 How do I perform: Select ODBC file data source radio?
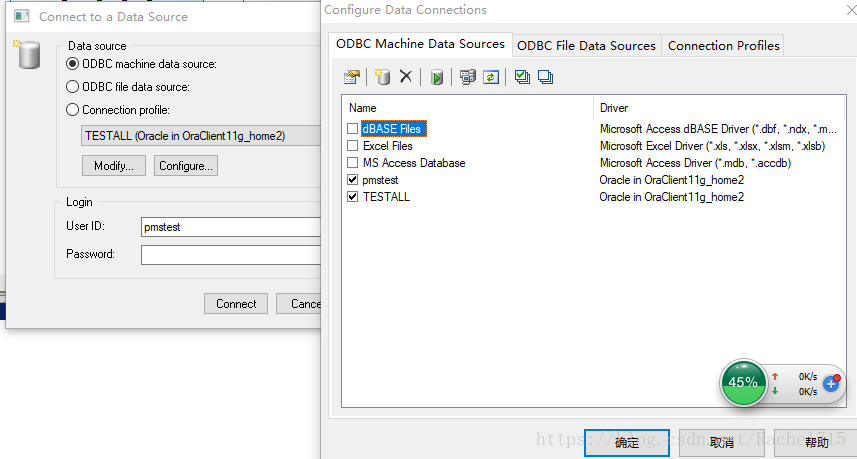tap(72, 87)
